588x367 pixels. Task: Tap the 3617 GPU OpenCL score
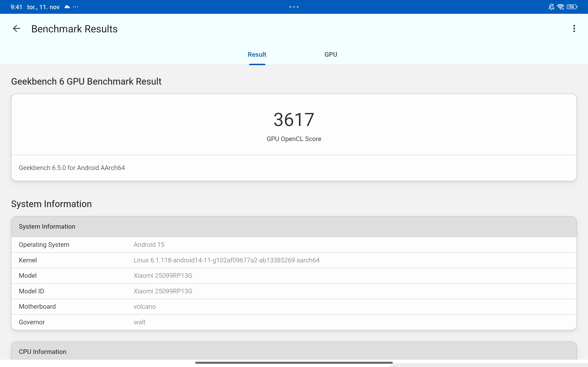[294, 120]
